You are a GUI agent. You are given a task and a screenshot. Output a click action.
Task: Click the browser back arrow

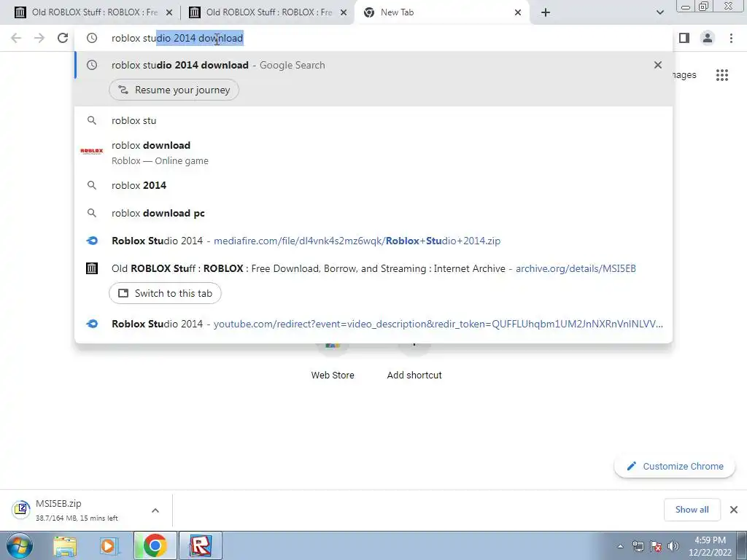coord(16,38)
